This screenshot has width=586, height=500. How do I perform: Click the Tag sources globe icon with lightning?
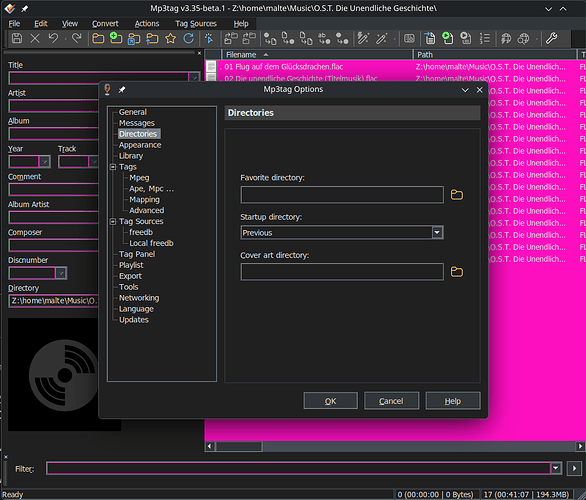pos(506,38)
